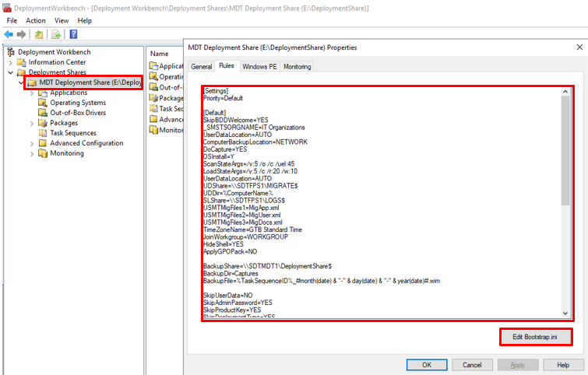The height and width of the screenshot is (375, 588).
Task: Click the JoinWorkgroup=WORKGROUP line
Action: (245, 237)
